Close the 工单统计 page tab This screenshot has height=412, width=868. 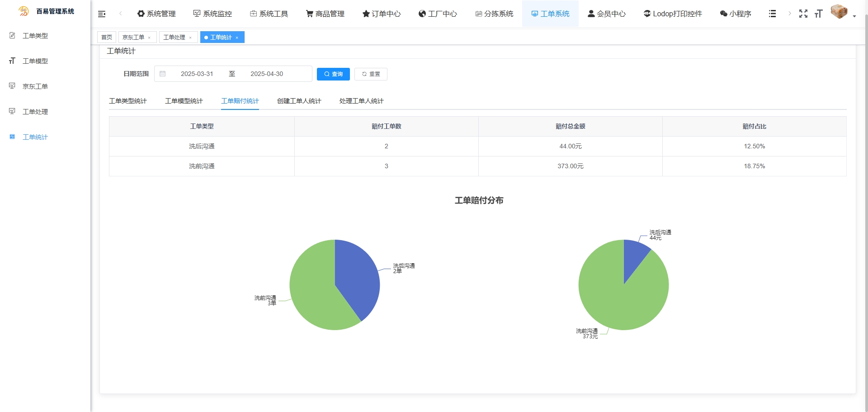(237, 38)
